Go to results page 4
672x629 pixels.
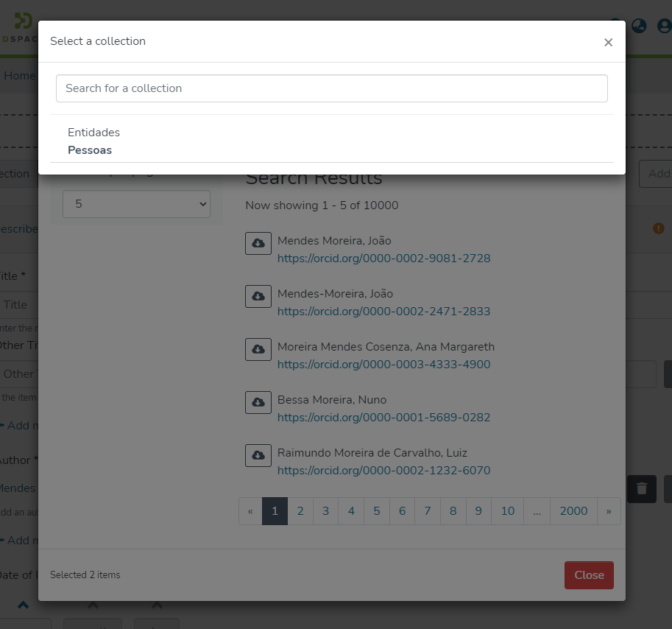pos(351,511)
